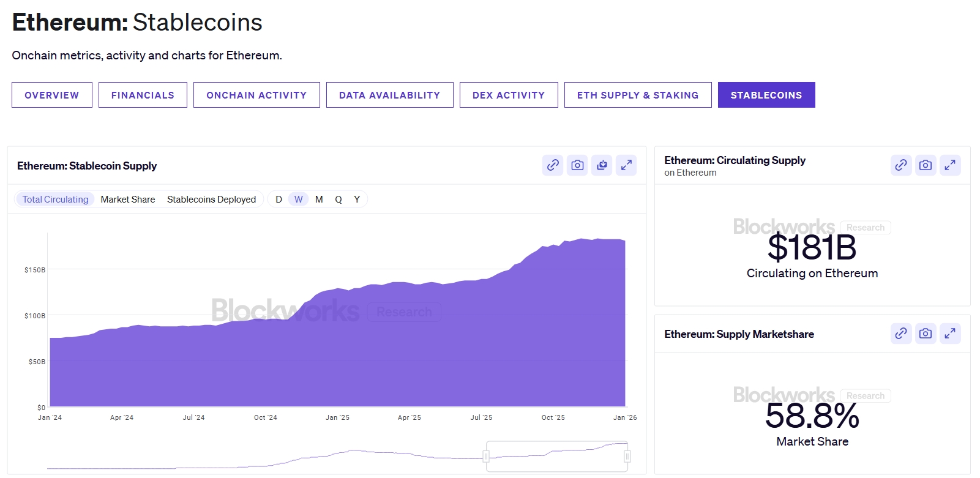Select Total Circulating chart view
This screenshot has width=980, height=478.
[55, 200]
